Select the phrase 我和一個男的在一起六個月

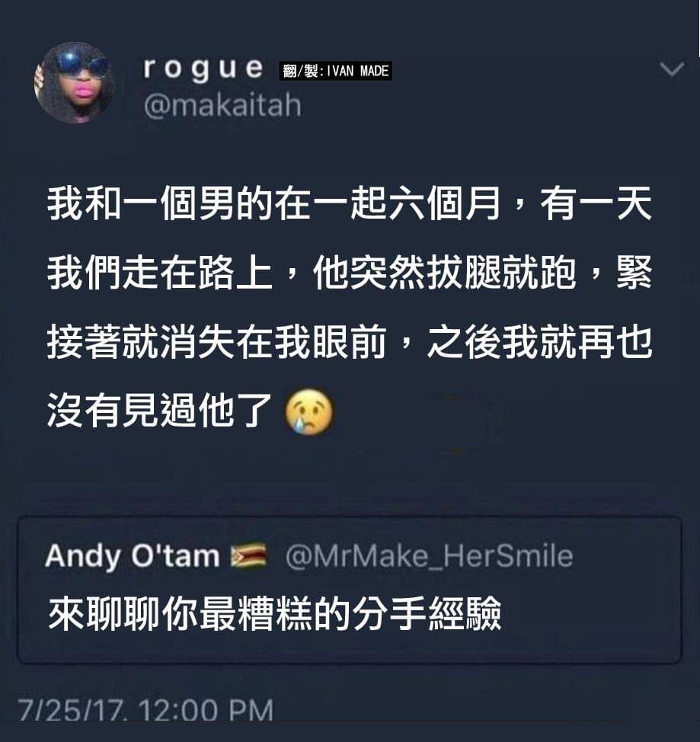[273, 204]
